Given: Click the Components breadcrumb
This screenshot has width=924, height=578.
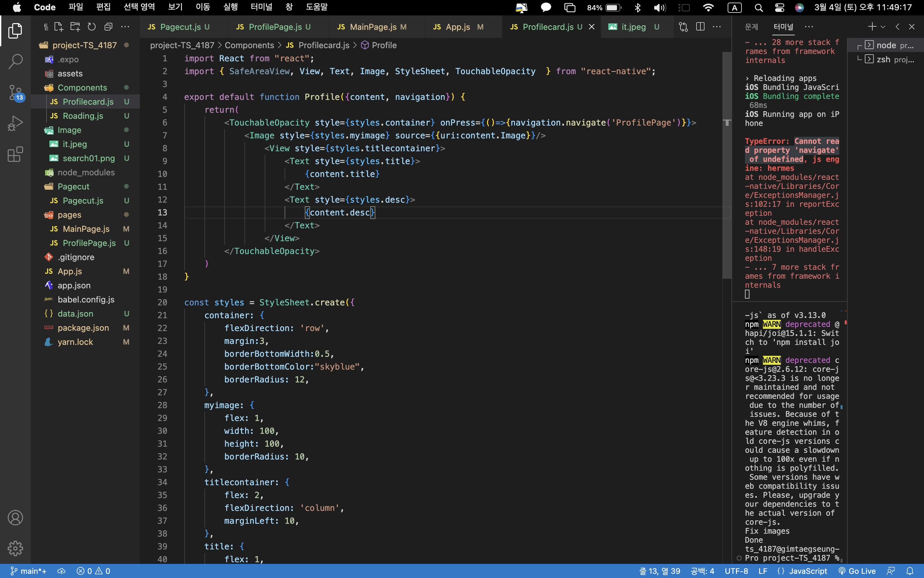Looking at the screenshot, I should click(x=249, y=45).
